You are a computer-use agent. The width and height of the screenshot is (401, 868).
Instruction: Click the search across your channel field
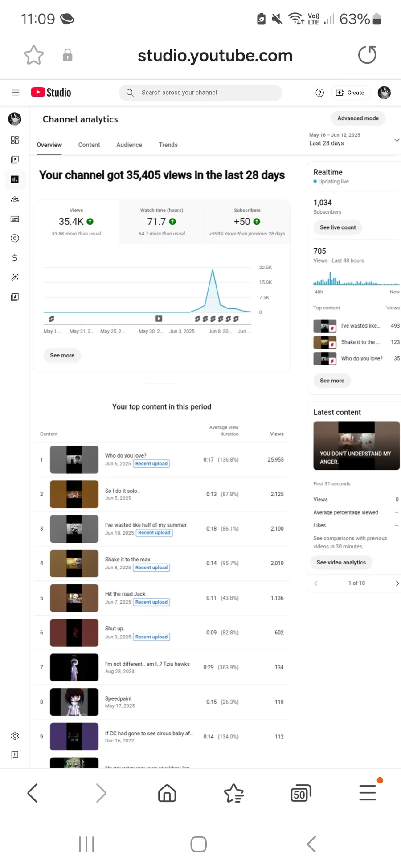coord(200,93)
